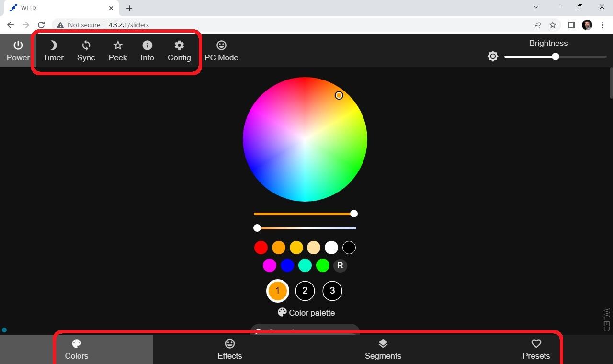Choose the warm white color swatch
The width and height of the screenshot is (613, 364).
coord(314,248)
